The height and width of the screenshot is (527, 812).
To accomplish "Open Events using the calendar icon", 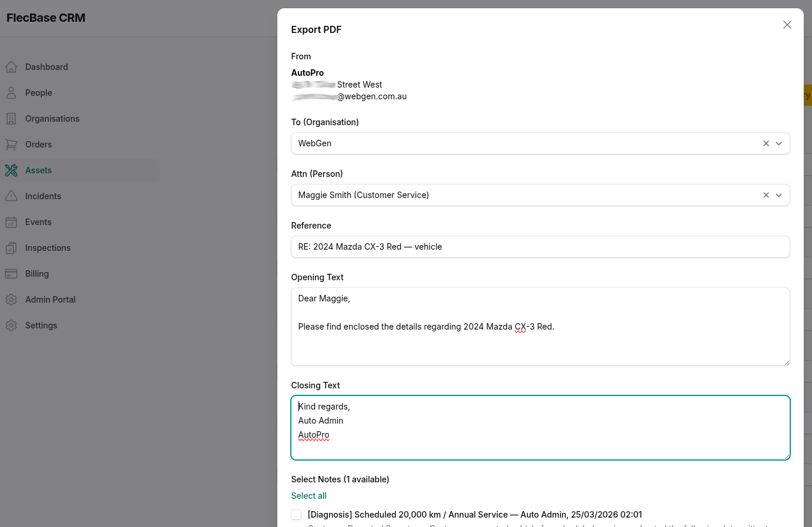I will 11,222.
